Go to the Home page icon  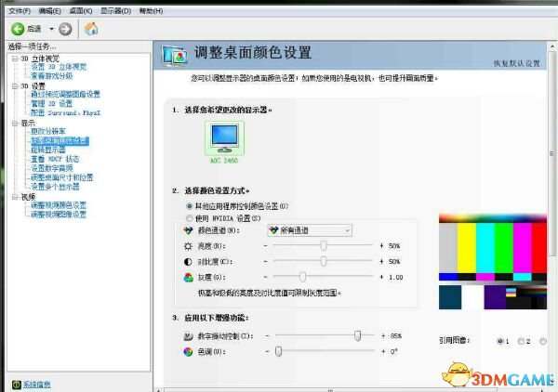point(91,29)
